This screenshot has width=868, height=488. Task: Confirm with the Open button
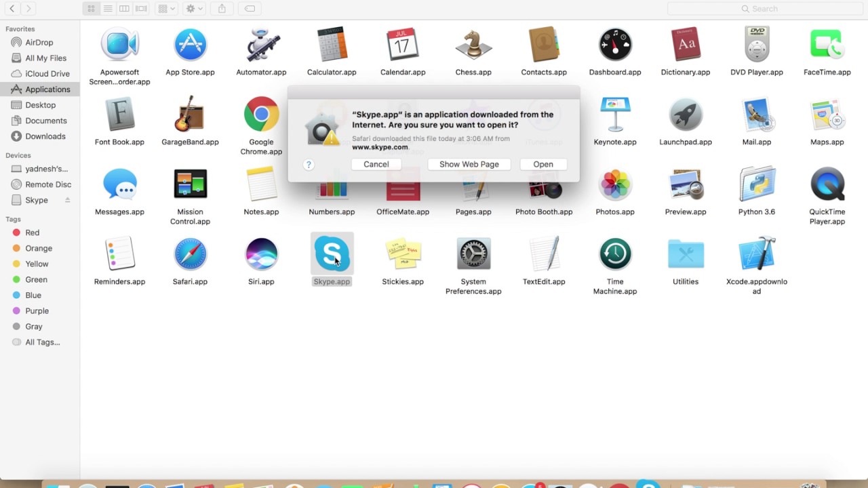(x=543, y=164)
